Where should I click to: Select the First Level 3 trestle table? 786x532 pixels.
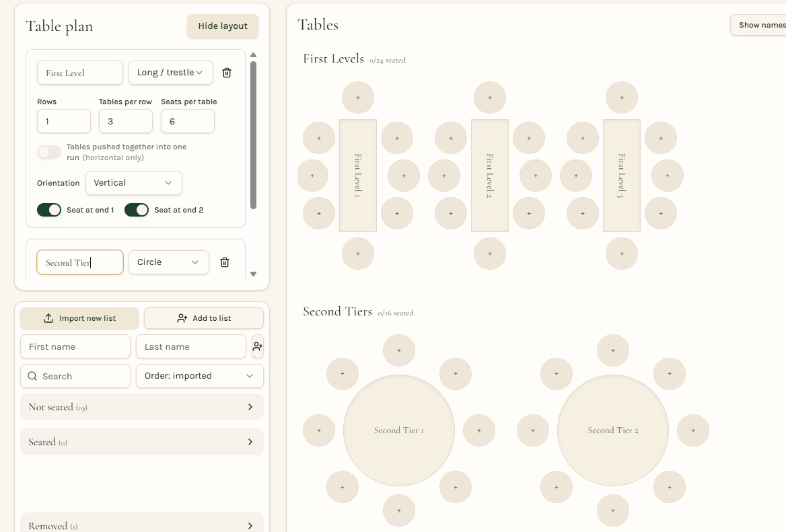click(x=622, y=176)
